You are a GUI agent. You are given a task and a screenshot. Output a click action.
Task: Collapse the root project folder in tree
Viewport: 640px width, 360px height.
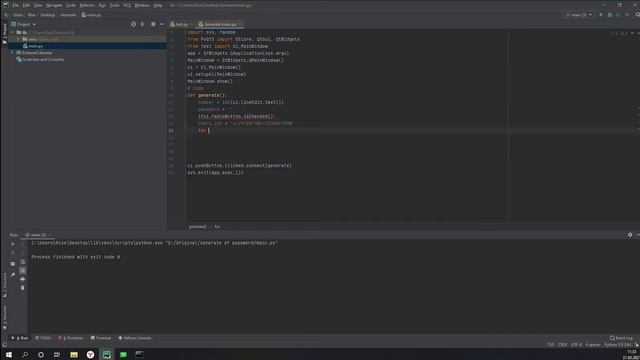point(13,32)
